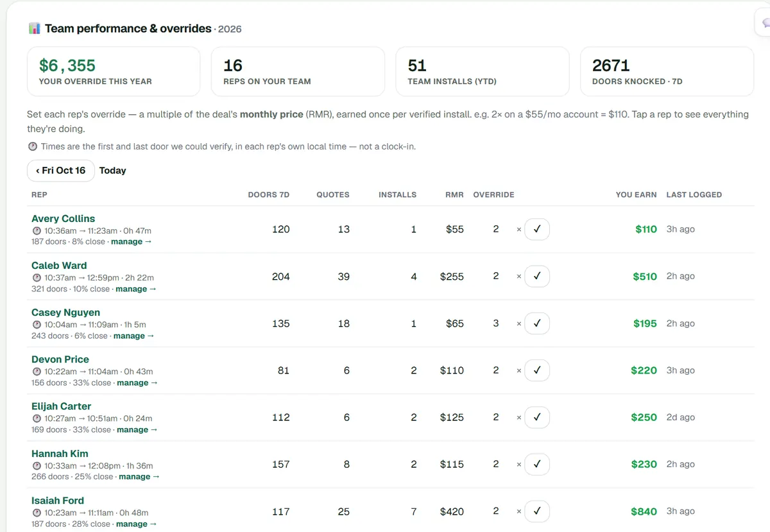Click the DOORS 7D column header

[269, 194]
